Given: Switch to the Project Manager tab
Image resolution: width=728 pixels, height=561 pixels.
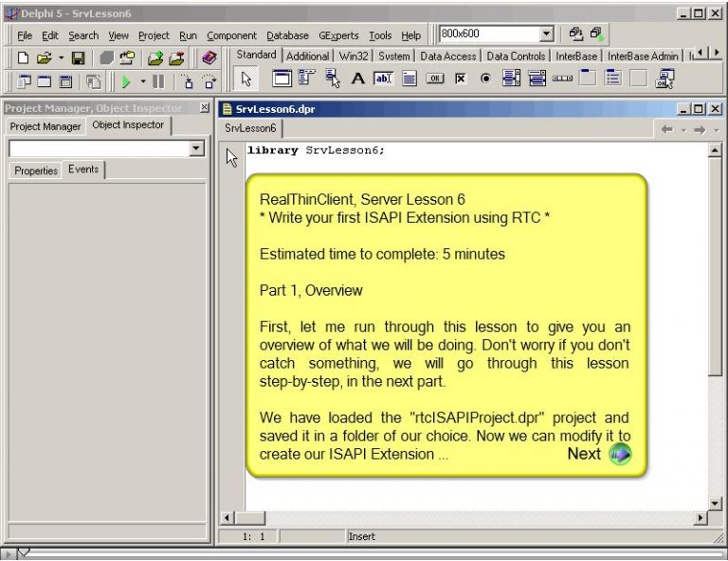Looking at the screenshot, I should tap(45, 126).
